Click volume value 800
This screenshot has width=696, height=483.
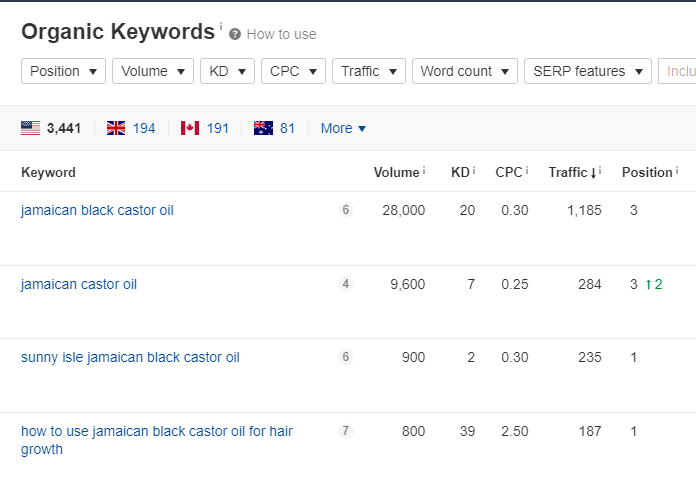(413, 431)
